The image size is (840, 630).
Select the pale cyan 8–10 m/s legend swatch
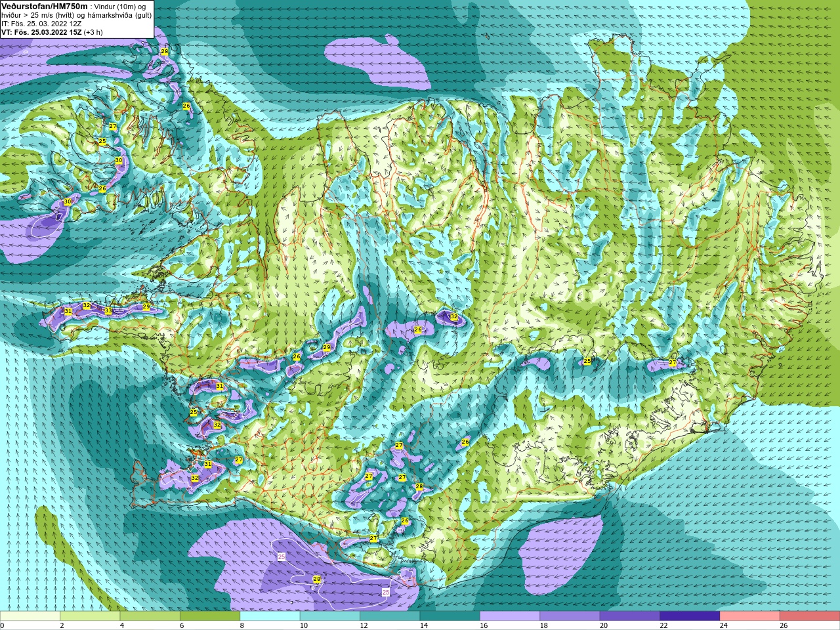pyautogui.click(x=270, y=616)
